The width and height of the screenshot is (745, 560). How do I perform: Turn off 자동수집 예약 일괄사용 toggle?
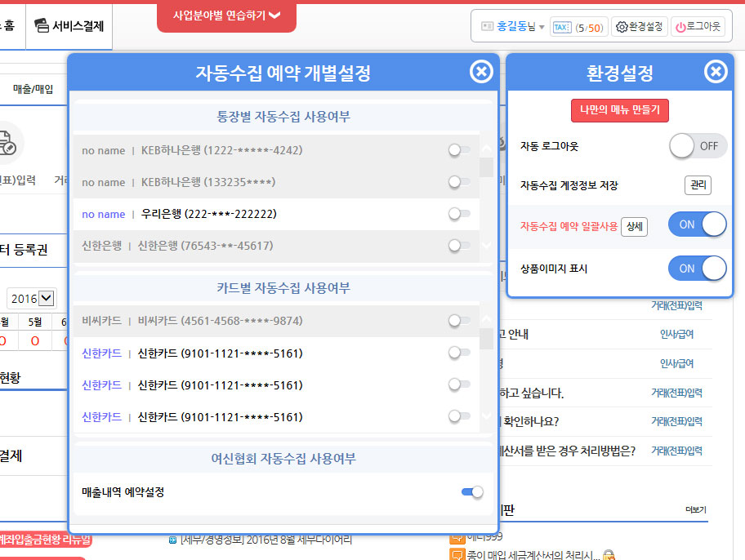click(698, 224)
